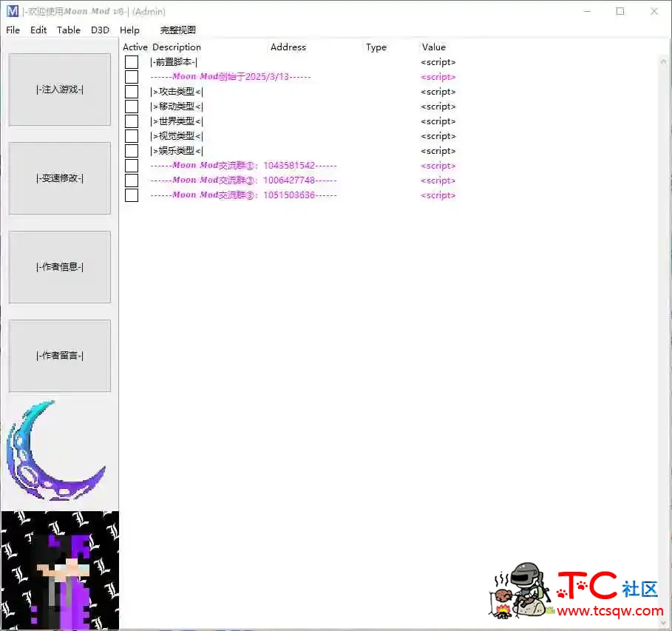
Task: Toggle checkbox for 交流群③ 1051503636
Action: (x=132, y=195)
